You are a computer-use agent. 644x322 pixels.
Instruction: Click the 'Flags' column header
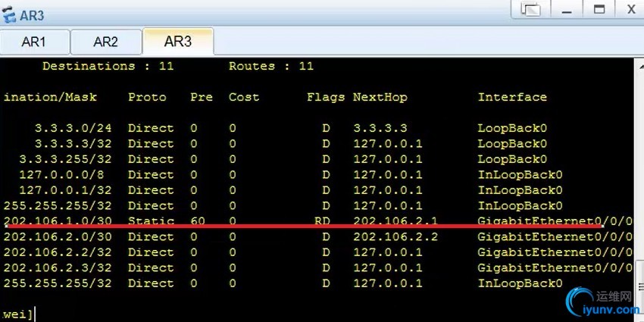click(x=326, y=97)
